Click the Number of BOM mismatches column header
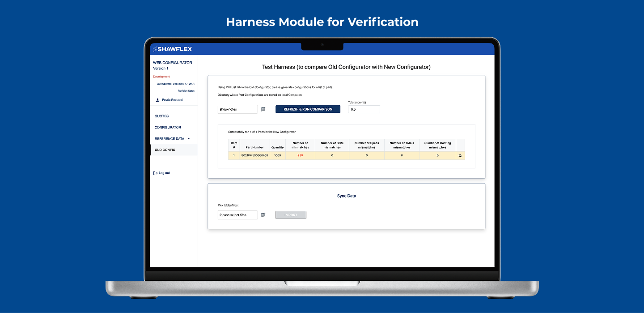The width and height of the screenshot is (644, 313). (332, 145)
